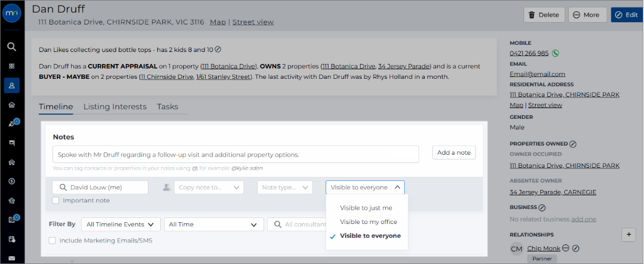644x264 pixels.
Task: Open the dashboard grid icon in sidebar
Action: (12, 66)
